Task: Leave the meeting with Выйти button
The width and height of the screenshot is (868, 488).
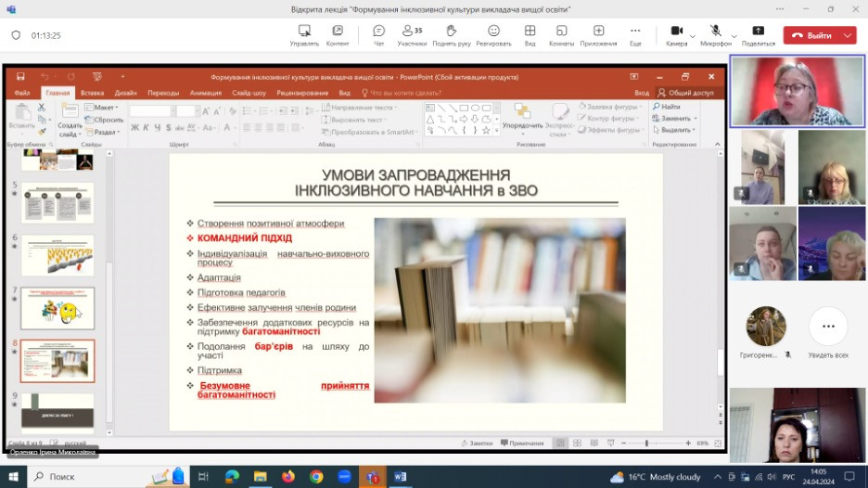Action: point(812,35)
